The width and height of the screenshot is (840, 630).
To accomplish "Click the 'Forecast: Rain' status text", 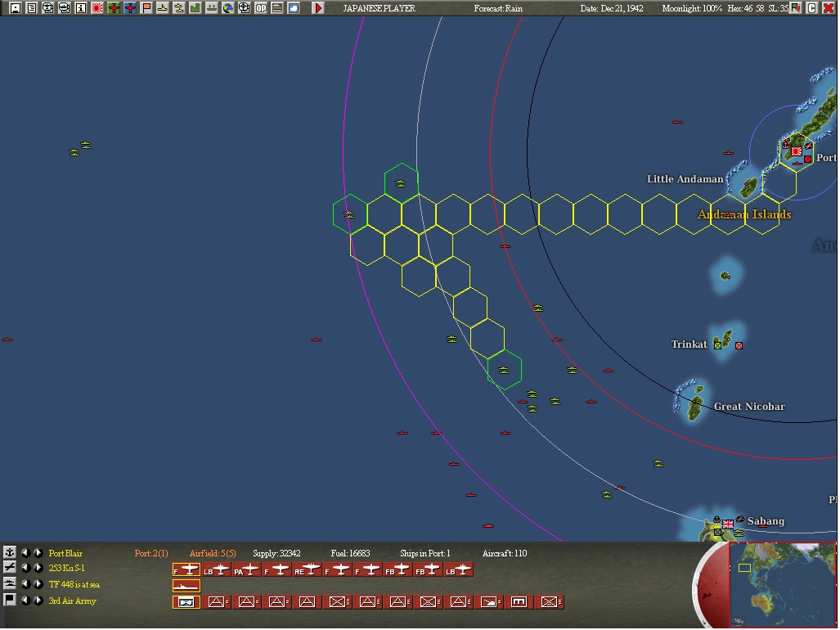I will click(498, 8).
